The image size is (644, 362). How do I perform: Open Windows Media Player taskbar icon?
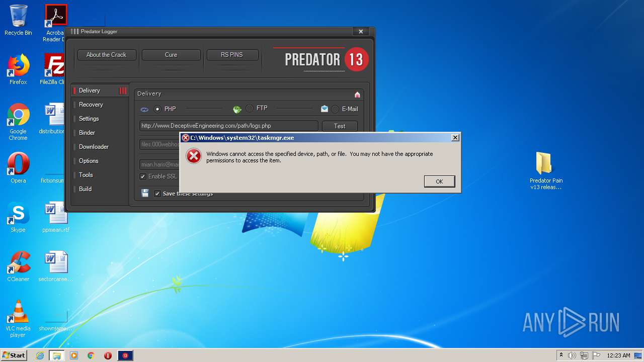(74, 355)
